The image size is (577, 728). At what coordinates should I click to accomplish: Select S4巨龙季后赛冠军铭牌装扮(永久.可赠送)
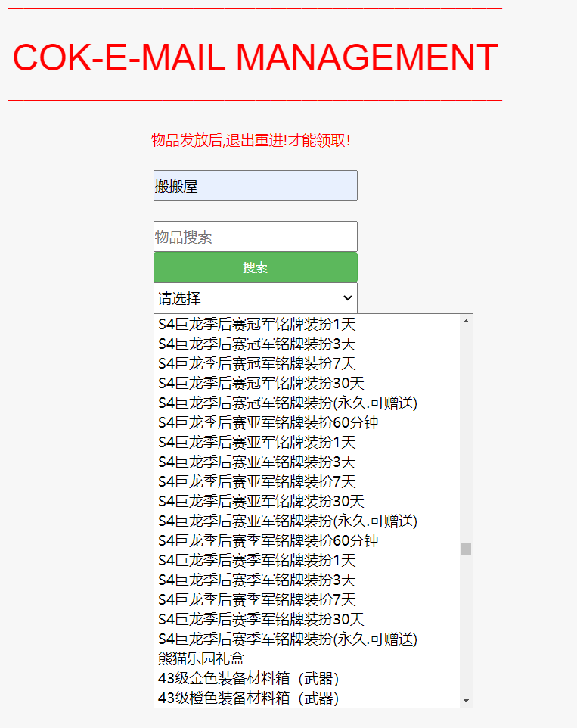point(287,403)
